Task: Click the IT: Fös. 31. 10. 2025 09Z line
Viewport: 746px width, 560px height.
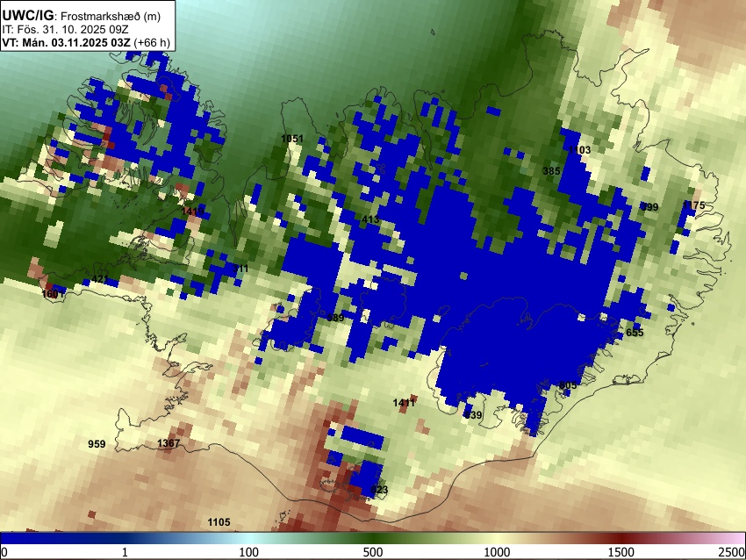Action: pyautogui.click(x=65, y=30)
